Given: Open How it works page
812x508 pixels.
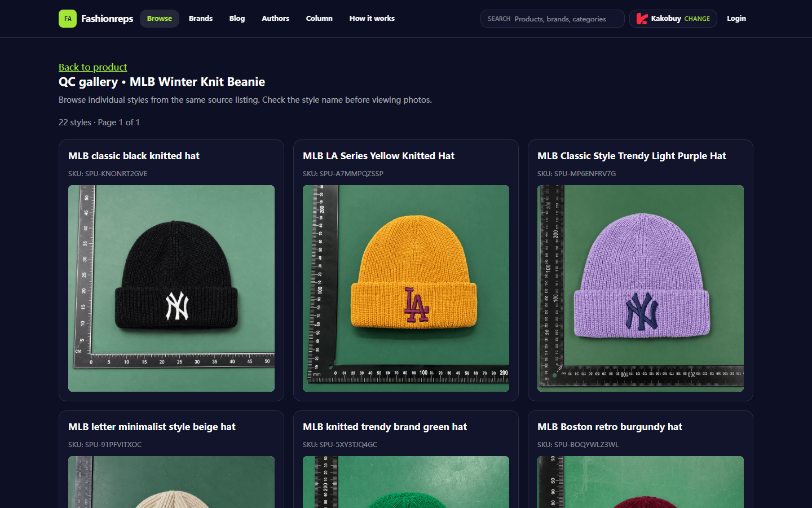Looking at the screenshot, I should coord(372,19).
